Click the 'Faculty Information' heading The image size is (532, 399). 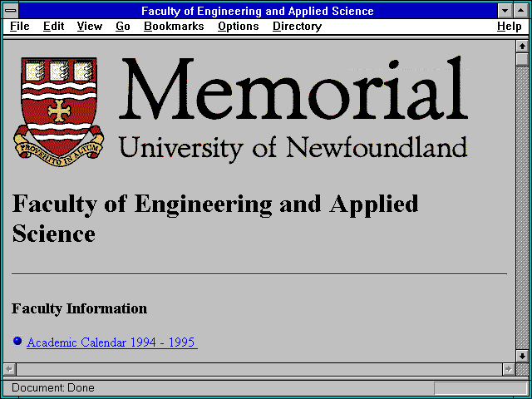(80, 308)
